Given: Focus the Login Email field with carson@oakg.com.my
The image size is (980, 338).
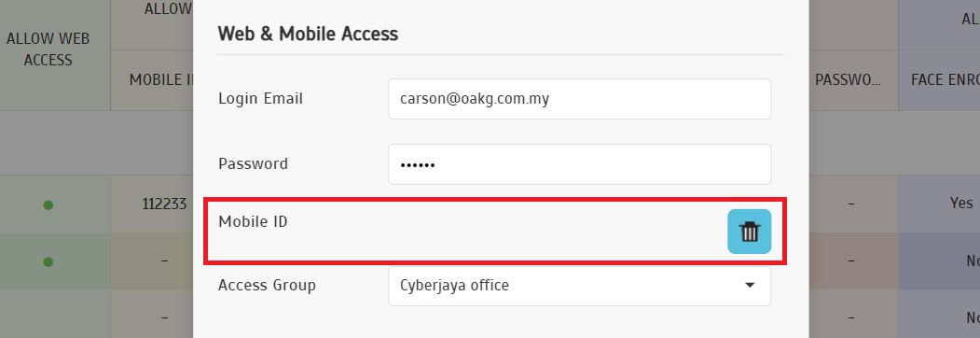Looking at the screenshot, I should coord(579,99).
